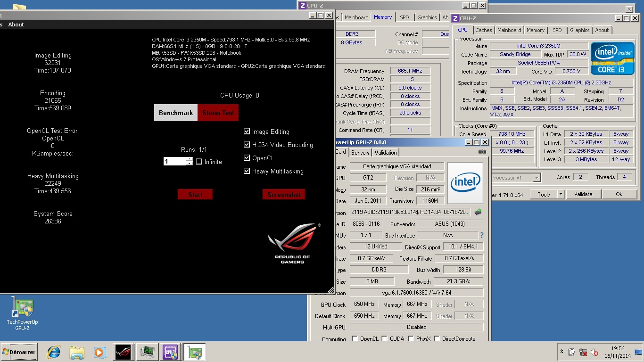Show hidden system tray icons
Image resolution: width=644 pixels, height=362 pixels.
[561, 352]
